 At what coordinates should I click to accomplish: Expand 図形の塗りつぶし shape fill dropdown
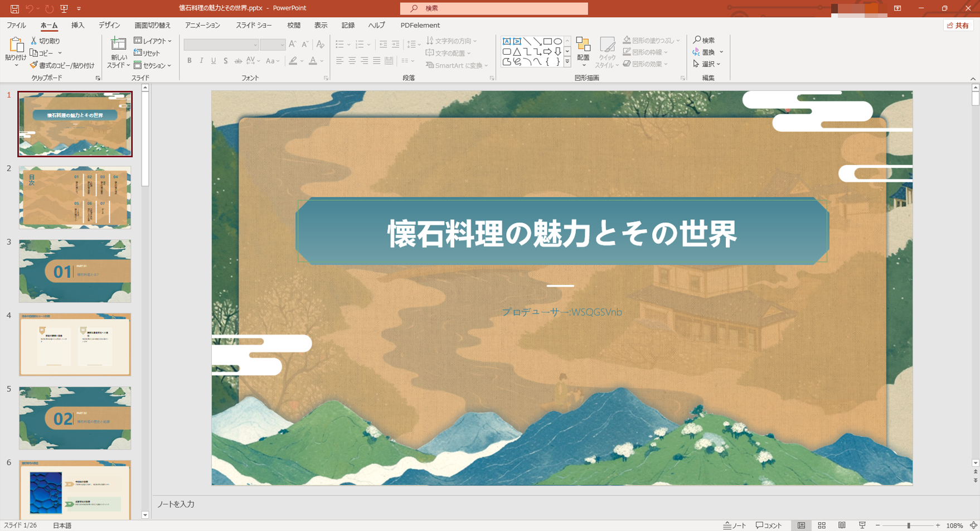(x=651, y=41)
